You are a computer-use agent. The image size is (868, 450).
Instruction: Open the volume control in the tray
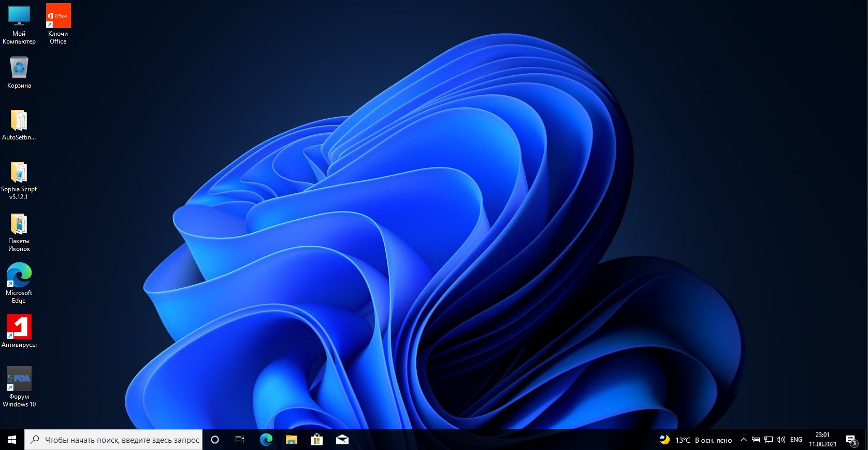pyautogui.click(x=781, y=440)
